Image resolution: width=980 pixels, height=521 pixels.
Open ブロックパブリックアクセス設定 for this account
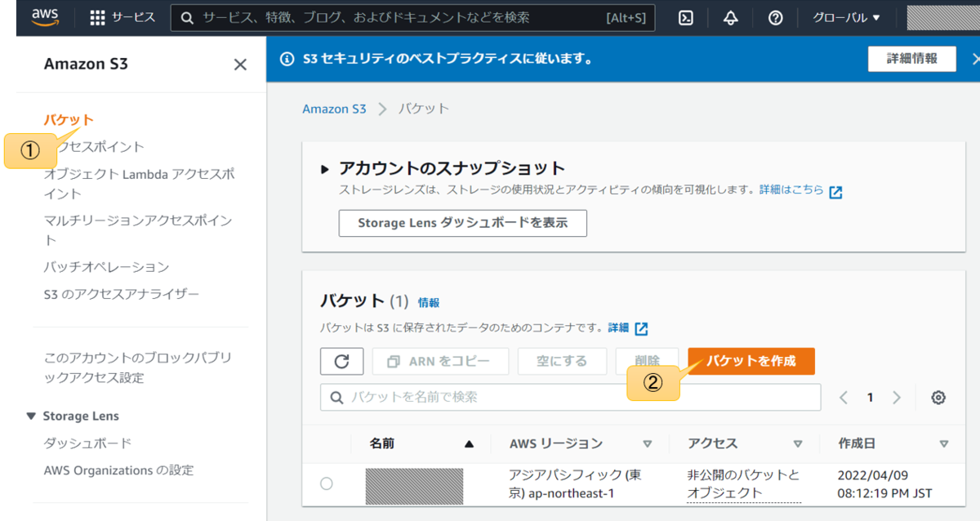[x=137, y=367]
